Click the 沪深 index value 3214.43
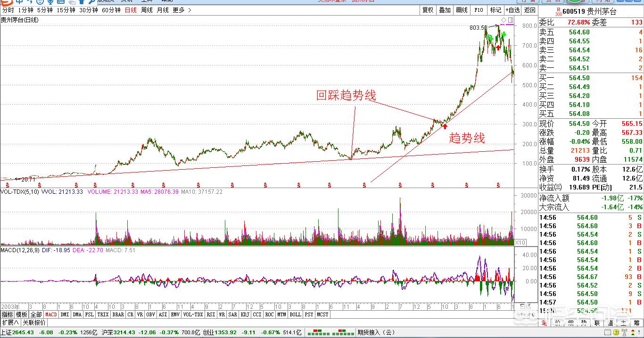 (125, 333)
